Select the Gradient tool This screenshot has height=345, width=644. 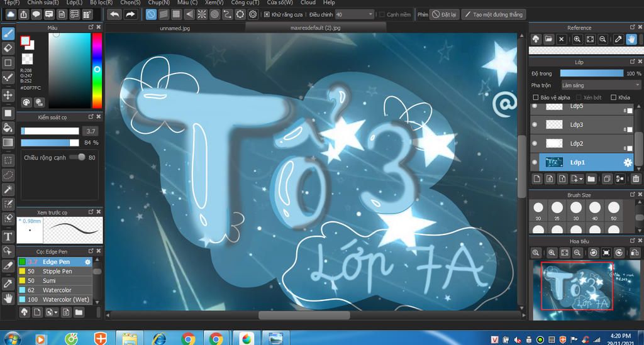click(x=8, y=143)
